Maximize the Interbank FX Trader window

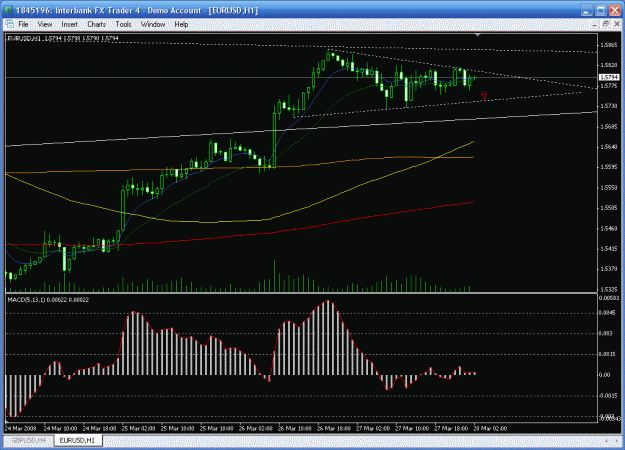point(600,10)
